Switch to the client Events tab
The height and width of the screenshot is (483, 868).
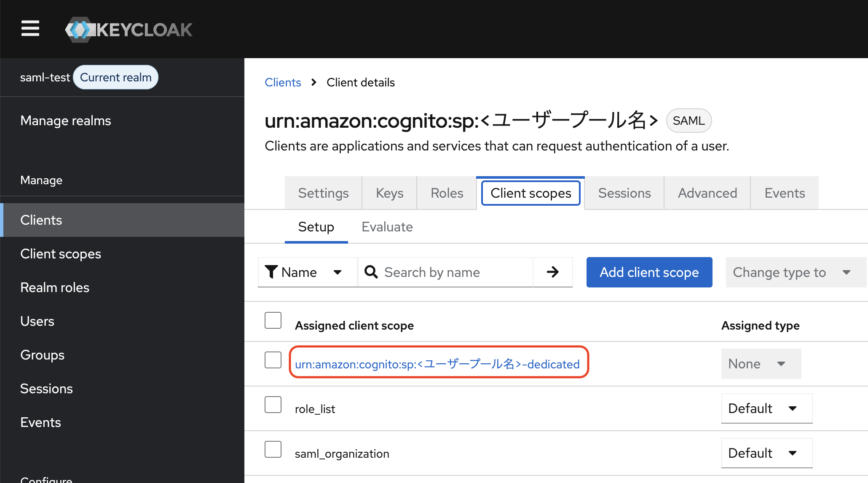785,193
